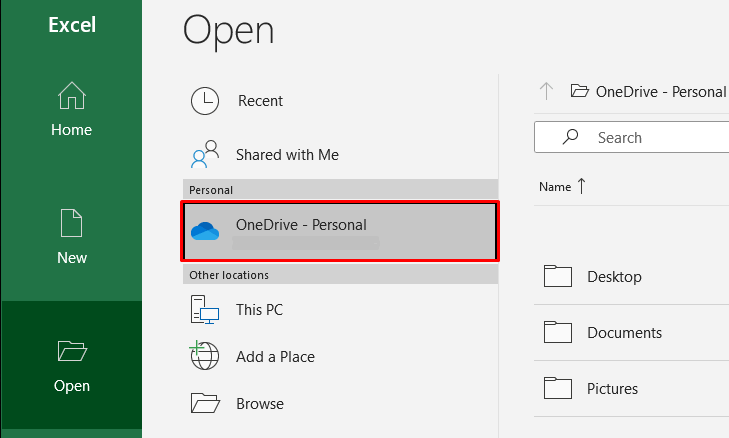Image resolution: width=729 pixels, height=438 pixels.
Task: Select the Browse label
Action: pyautogui.click(x=260, y=404)
